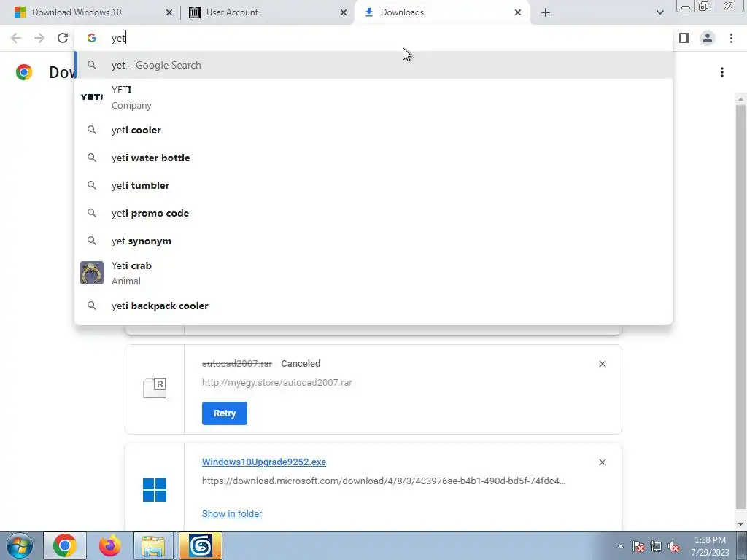The image size is (747, 560).
Task: Pick the 'yeti water bottle' suggestion
Action: pyautogui.click(x=373, y=157)
